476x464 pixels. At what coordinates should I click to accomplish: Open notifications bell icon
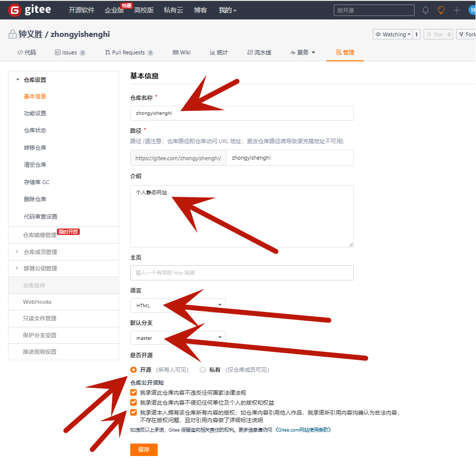click(426, 10)
